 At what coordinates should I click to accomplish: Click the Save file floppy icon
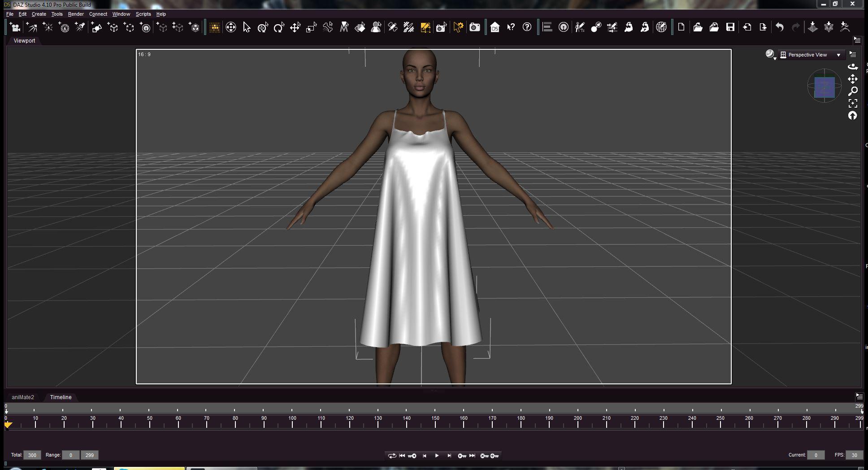[730, 27]
